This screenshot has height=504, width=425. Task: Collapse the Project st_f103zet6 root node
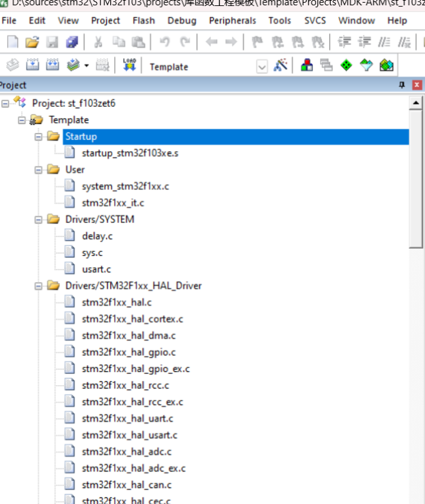5,104
